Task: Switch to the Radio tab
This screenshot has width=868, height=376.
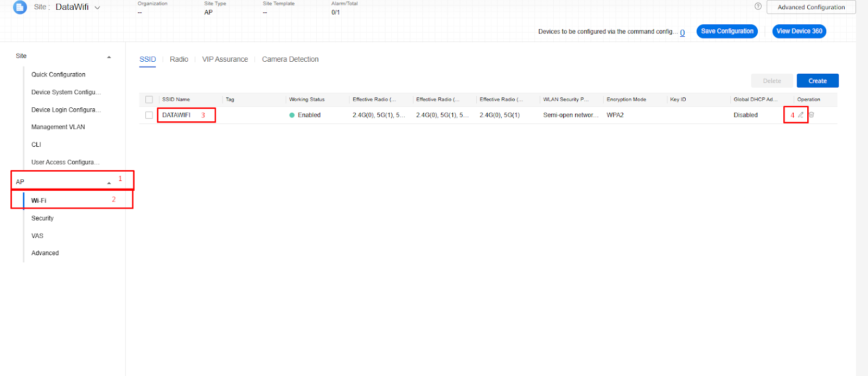Action: point(179,59)
